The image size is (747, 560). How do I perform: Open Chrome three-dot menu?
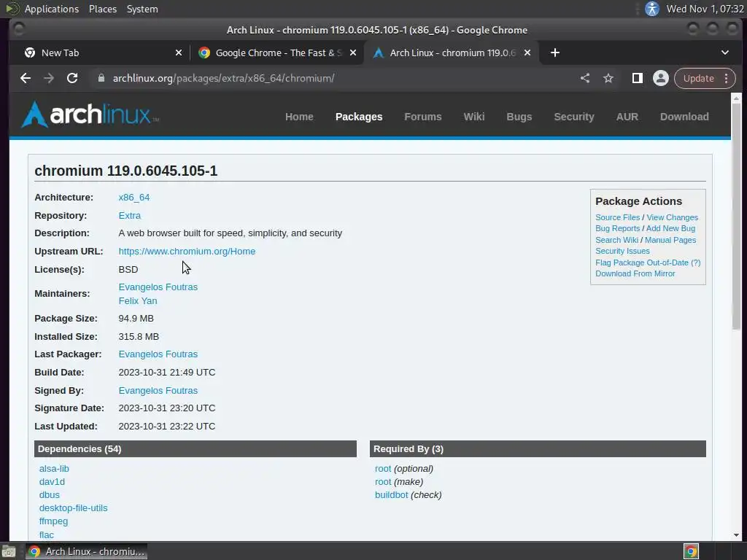click(726, 78)
